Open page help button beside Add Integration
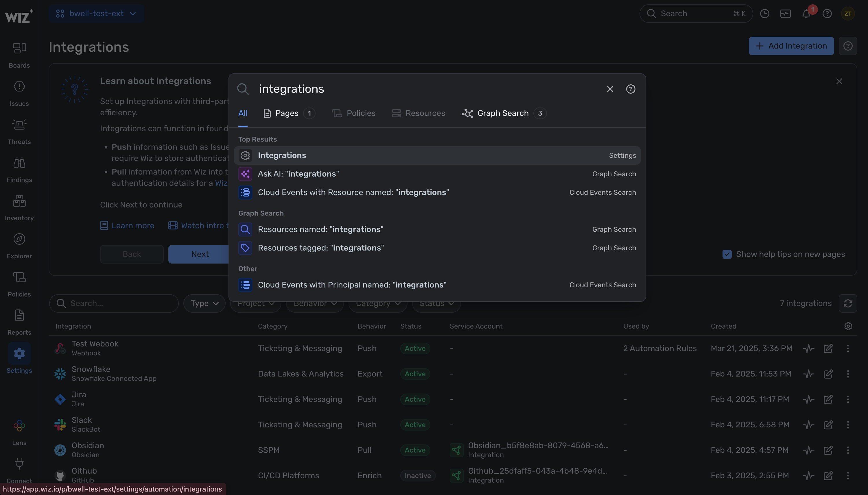Screen dimensions: 868x495 pos(847,46)
